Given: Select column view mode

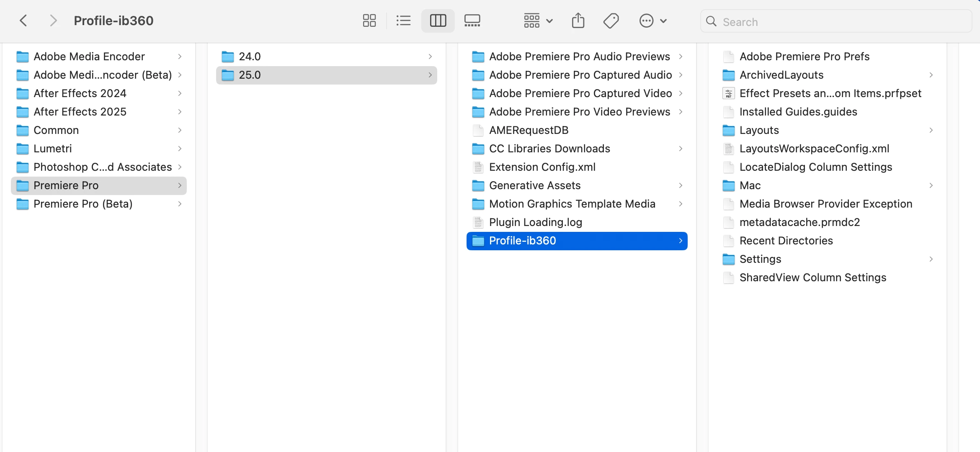Looking at the screenshot, I should [438, 21].
